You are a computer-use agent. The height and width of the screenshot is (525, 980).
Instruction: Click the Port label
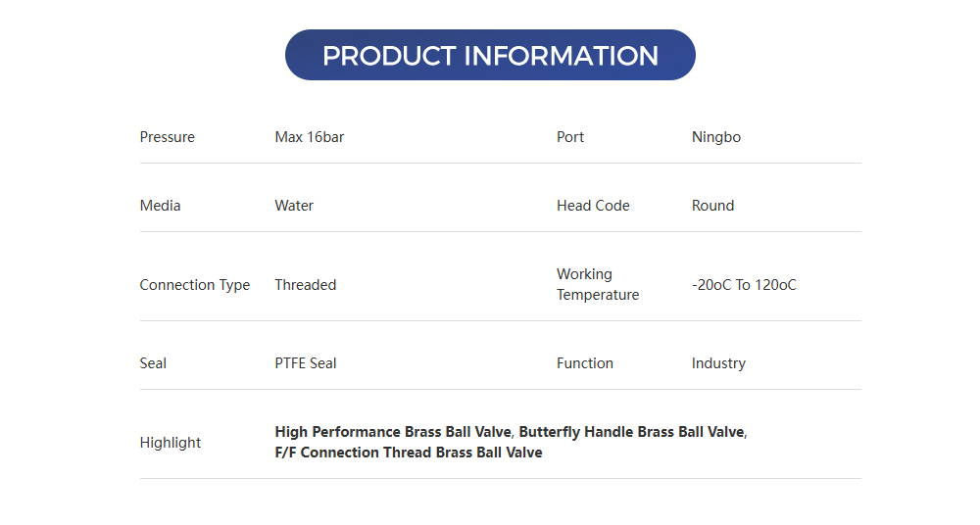tap(570, 137)
